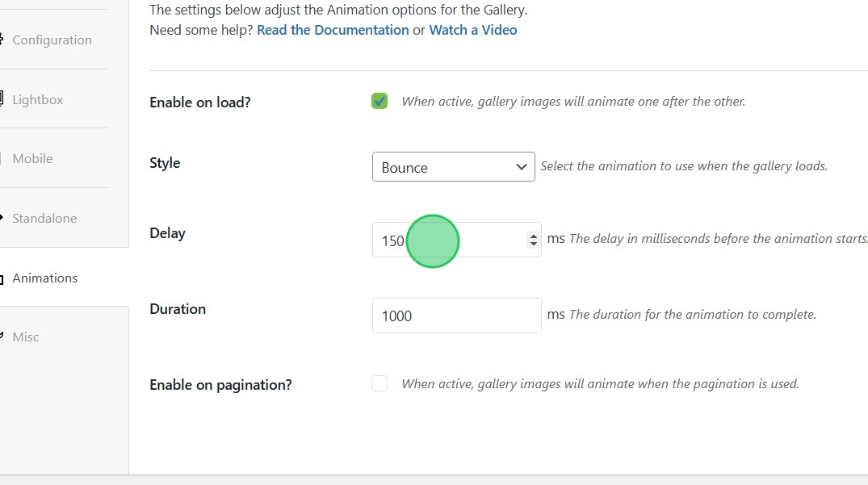Screen dimensions: 868x485
Task: Select the Standalone tab
Action: (x=44, y=219)
